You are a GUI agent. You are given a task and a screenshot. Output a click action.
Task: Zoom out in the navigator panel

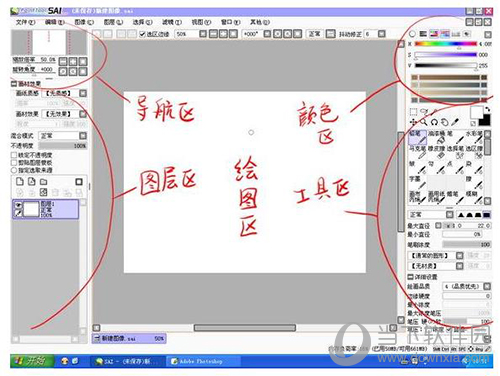tap(63, 61)
